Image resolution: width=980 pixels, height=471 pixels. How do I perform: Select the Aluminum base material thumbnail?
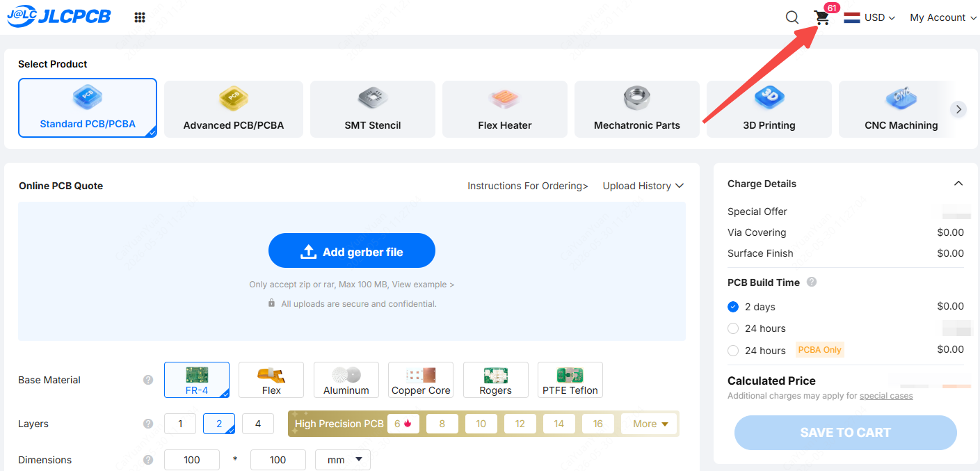pyautogui.click(x=346, y=380)
